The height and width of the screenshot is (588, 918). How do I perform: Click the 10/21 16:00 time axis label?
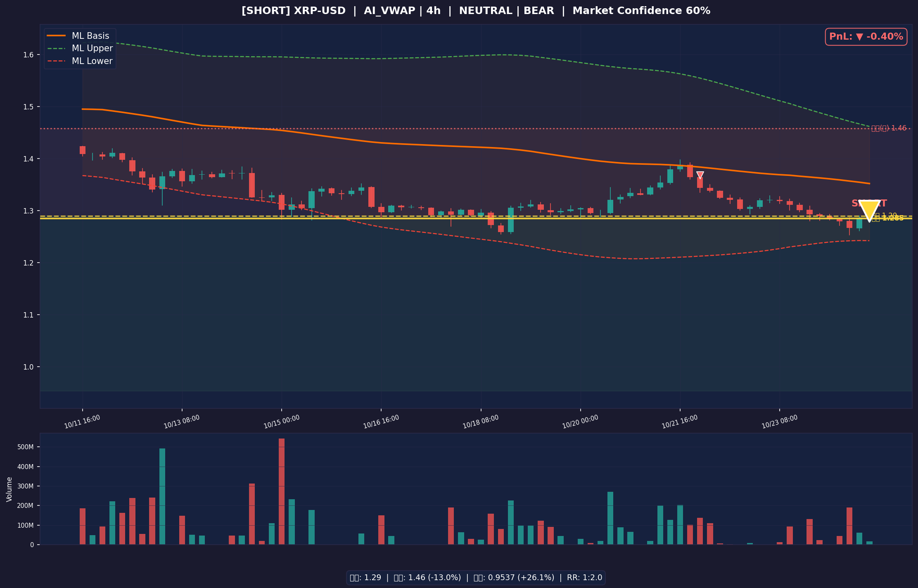[x=680, y=422]
